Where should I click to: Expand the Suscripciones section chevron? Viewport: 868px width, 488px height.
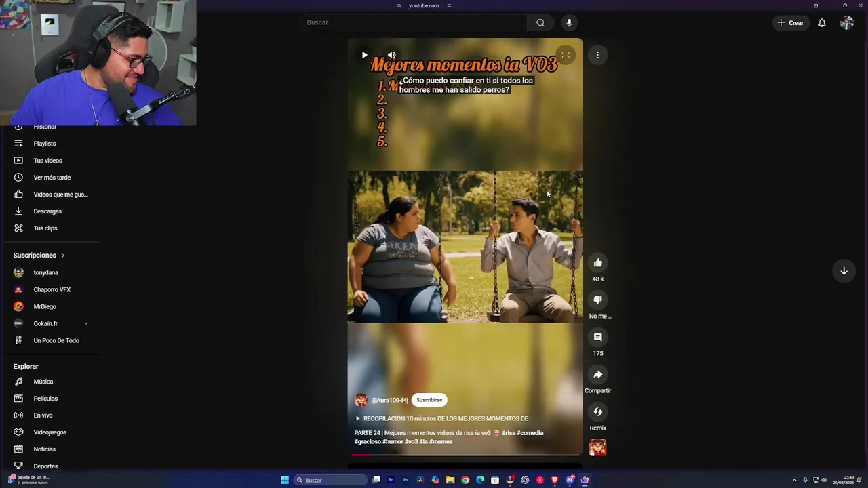(x=62, y=256)
